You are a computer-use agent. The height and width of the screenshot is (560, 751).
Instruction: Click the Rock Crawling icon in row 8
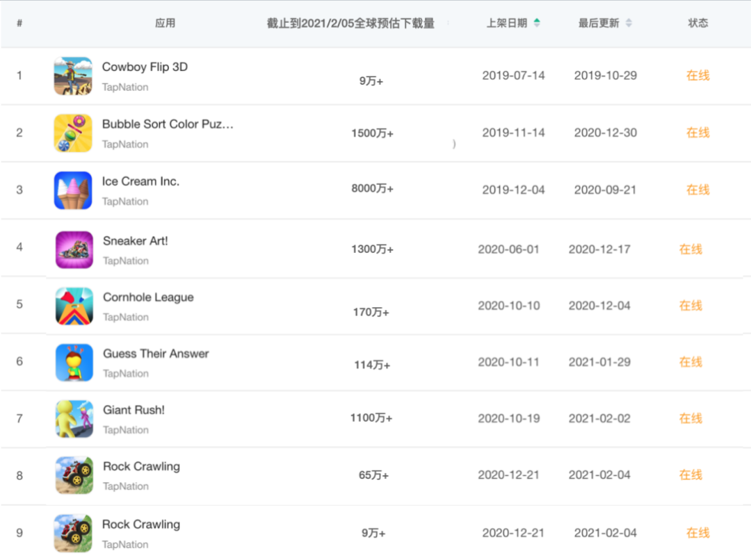coord(72,475)
